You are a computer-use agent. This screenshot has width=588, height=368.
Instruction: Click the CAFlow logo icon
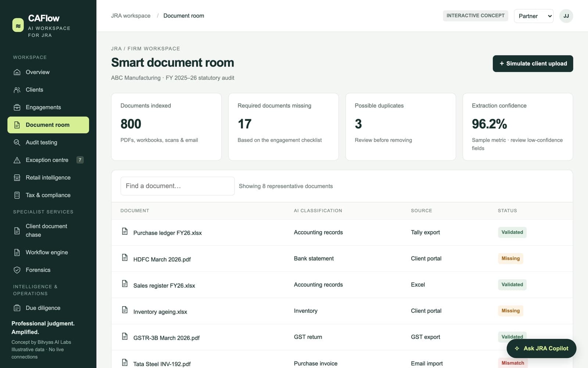[18, 25]
